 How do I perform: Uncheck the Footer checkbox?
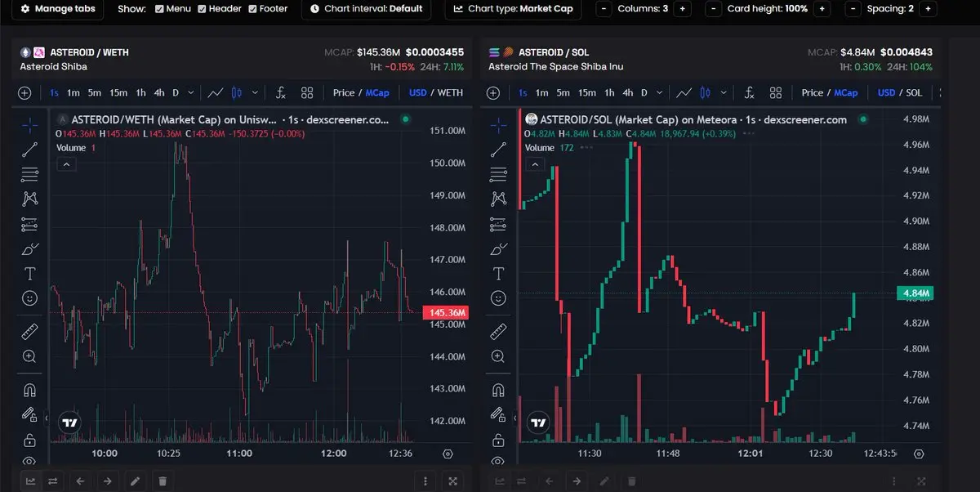(253, 9)
